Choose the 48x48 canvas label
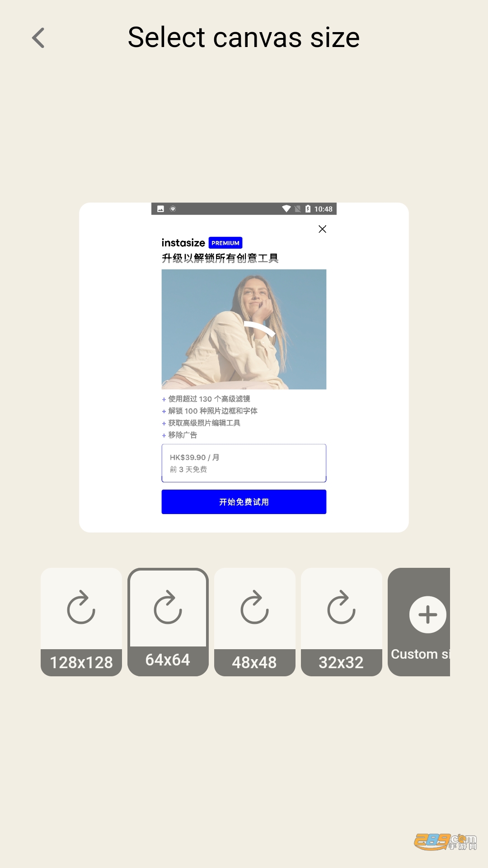 tap(255, 663)
